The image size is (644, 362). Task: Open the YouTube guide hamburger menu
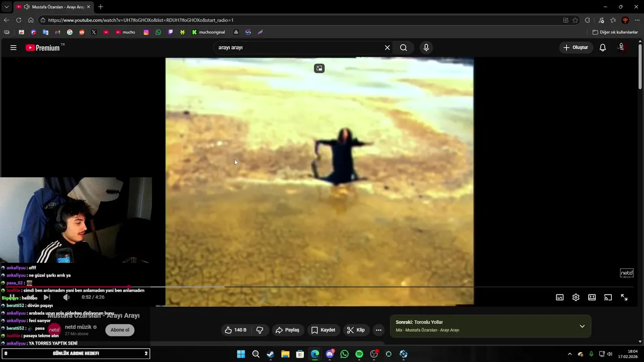tap(14, 48)
